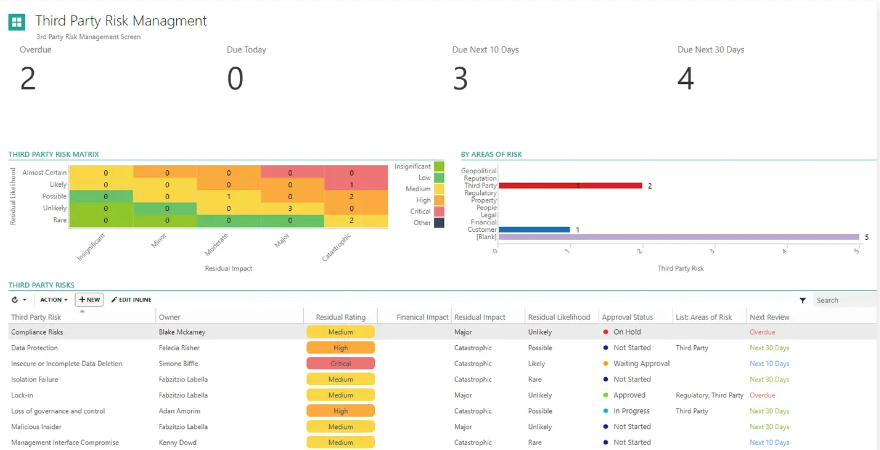Click the Possible/Moderate matrix cell showing 1
The height and width of the screenshot is (450, 880).
pyautogui.click(x=228, y=196)
